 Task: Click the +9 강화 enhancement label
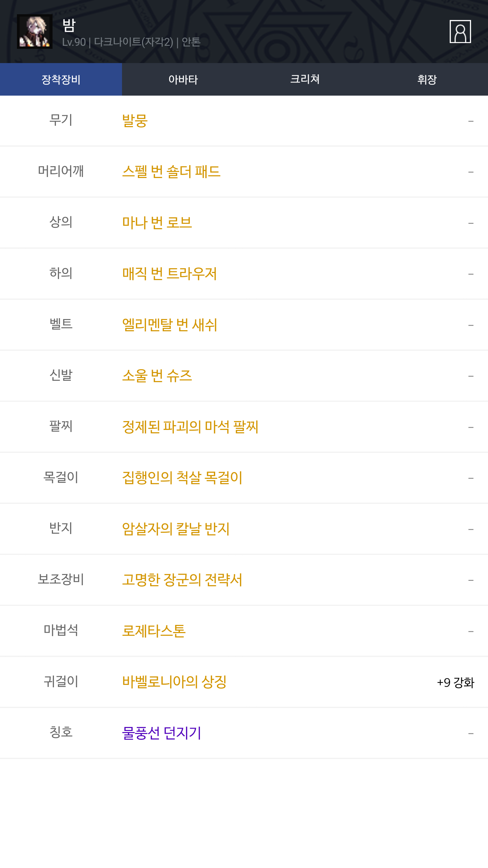tap(455, 682)
